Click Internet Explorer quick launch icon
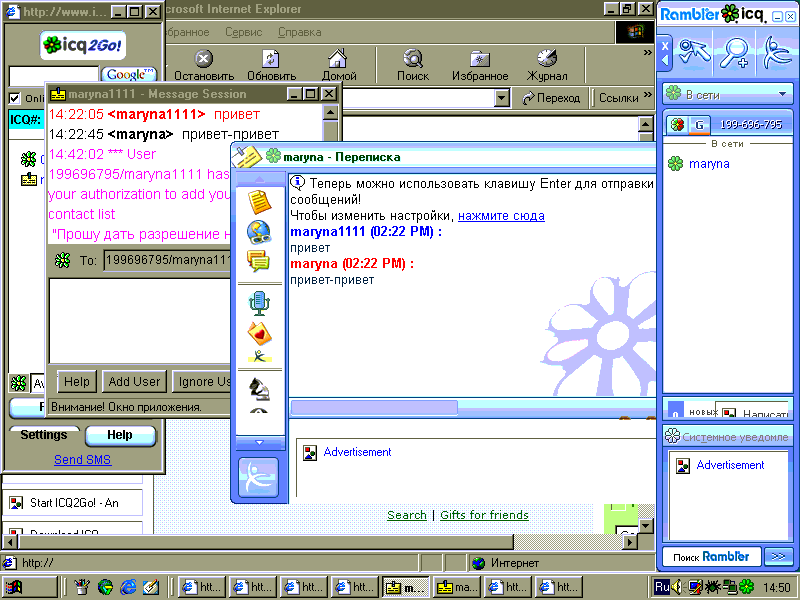Image resolution: width=800 pixels, height=600 pixels. tap(128, 587)
